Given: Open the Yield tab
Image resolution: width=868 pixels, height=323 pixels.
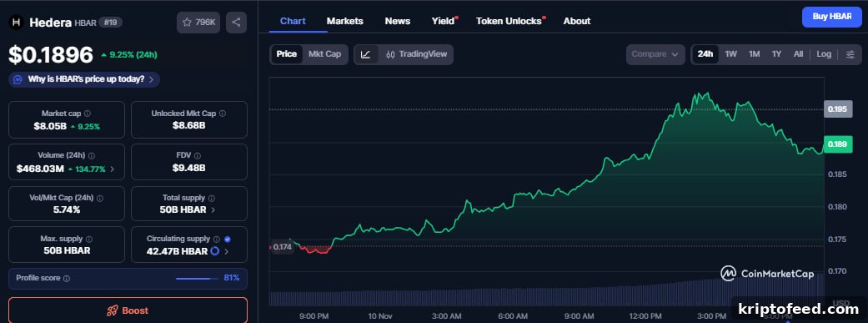Looking at the screenshot, I should tap(444, 21).
